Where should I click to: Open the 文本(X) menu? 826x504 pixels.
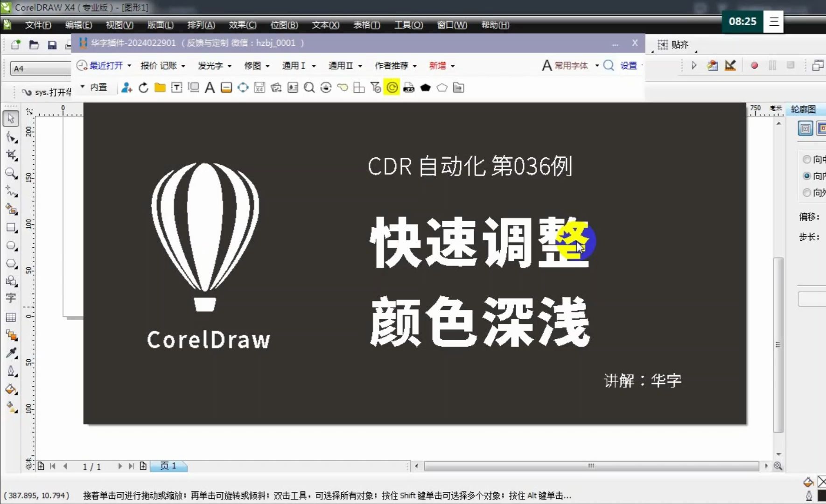tap(325, 25)
